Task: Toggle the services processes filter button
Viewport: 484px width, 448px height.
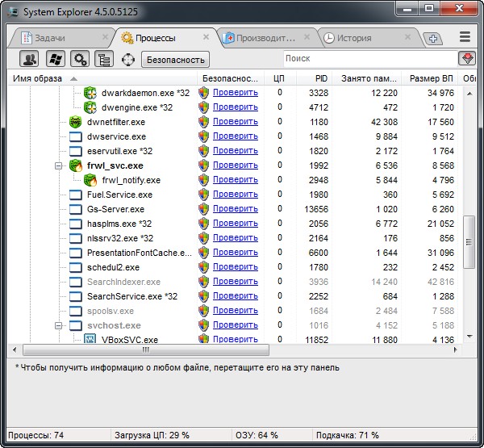Action: [79, 59]
